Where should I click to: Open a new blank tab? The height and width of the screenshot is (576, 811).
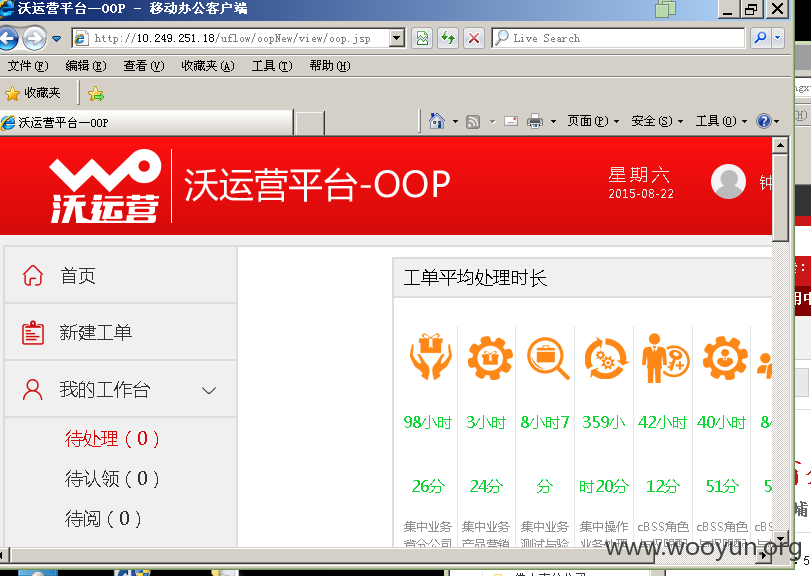310,123
